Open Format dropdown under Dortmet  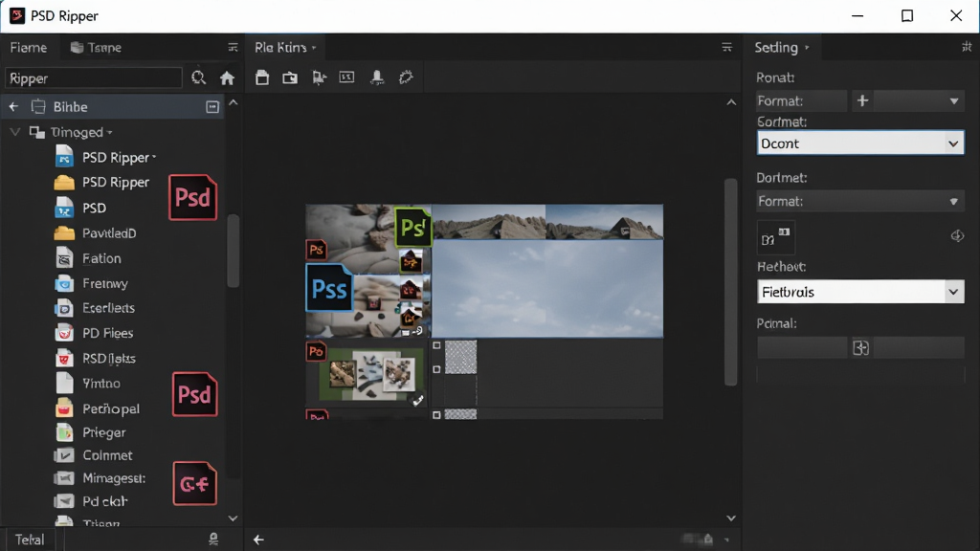pyautogui.click(x=860, y=201)
